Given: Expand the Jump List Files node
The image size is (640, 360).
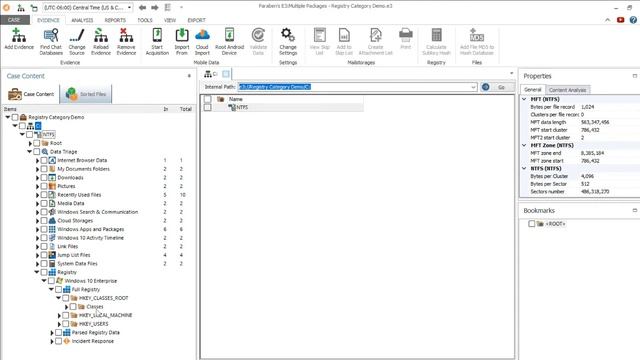Looking at the screenshot, I should point(38,255).
